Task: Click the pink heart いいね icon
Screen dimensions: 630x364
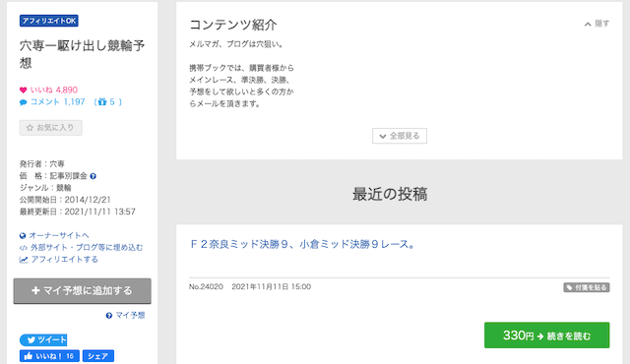Action: point(24,90)
